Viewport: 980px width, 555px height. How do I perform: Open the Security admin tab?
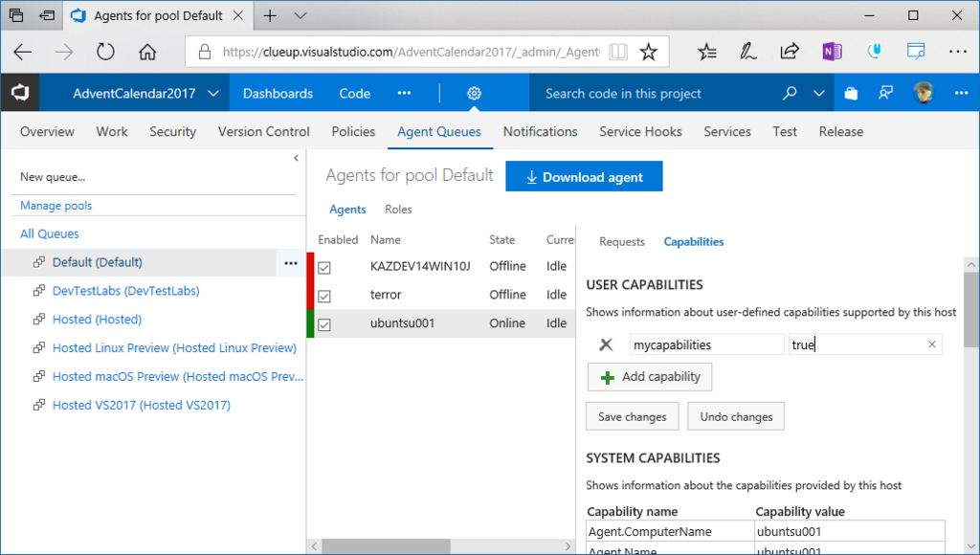tap(172, 131)
